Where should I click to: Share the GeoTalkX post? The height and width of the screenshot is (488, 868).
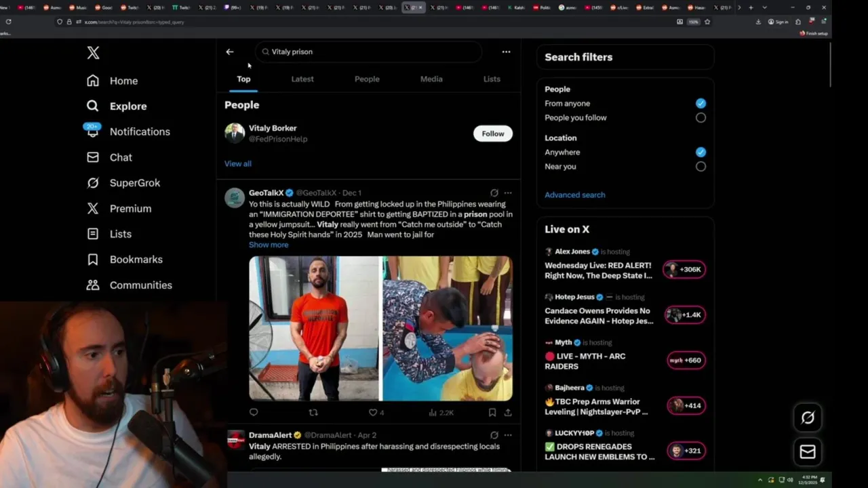[508, 412]
